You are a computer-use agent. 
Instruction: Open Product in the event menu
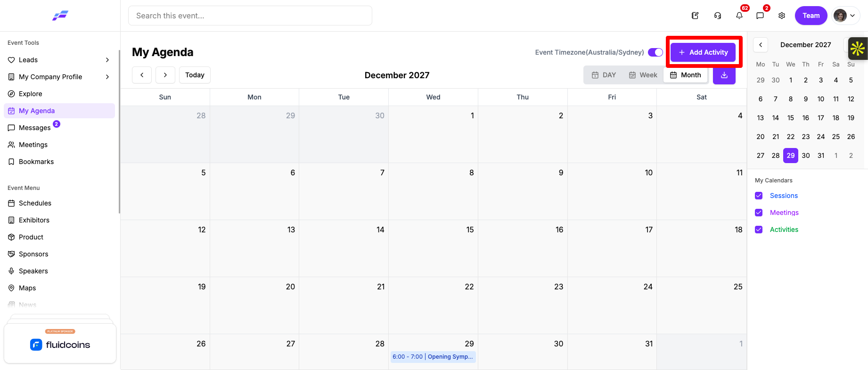point(59,237)
